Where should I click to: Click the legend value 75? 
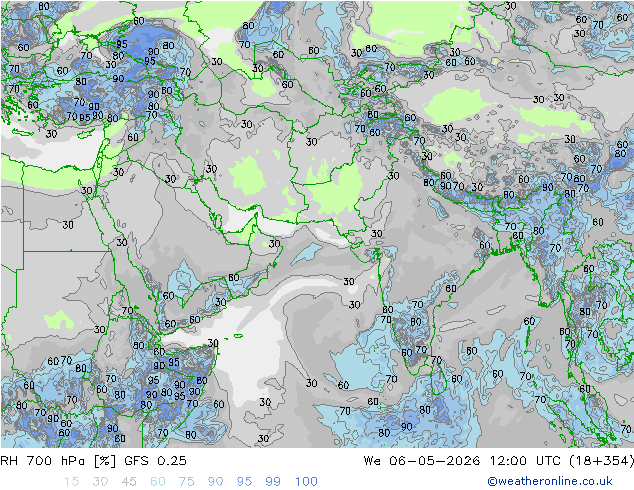(x=186, y=482)
